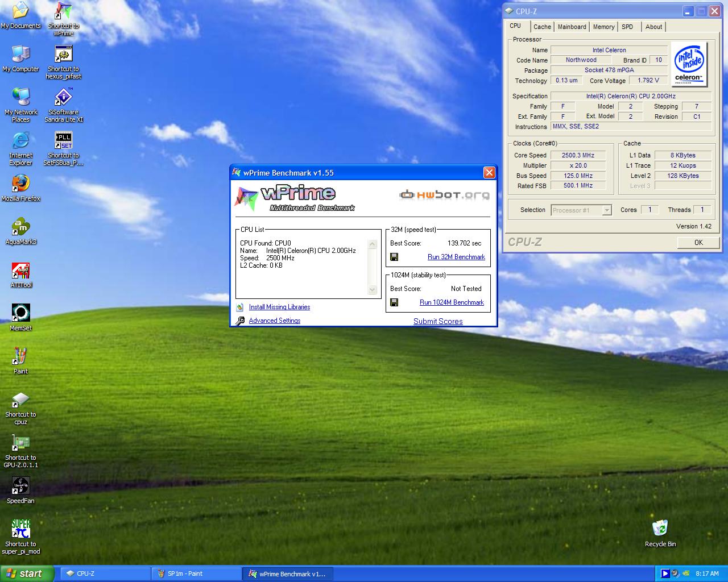Click the Instructions MMX, SSE, SSE2 field
This screenshot has width=728, height=582.
tap(631, 126)
